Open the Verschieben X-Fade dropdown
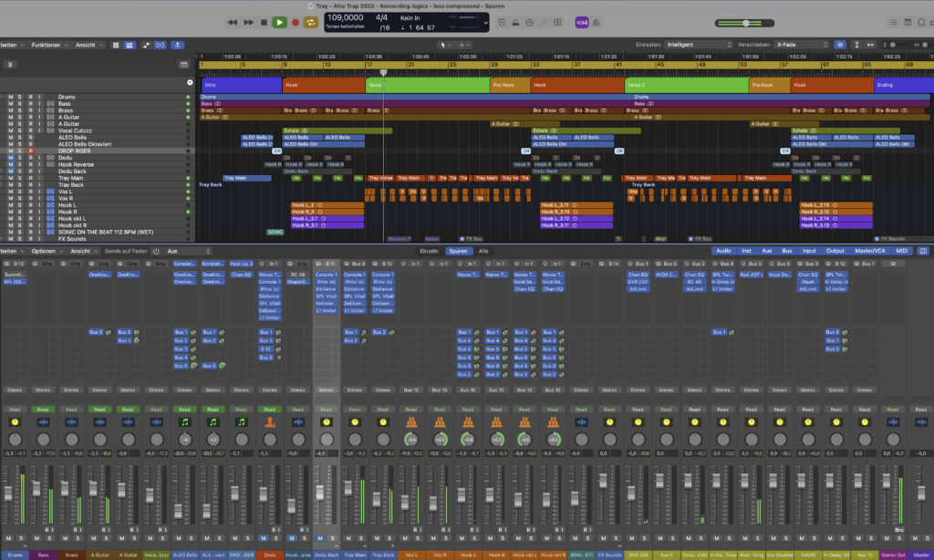 tap(802, 45)
